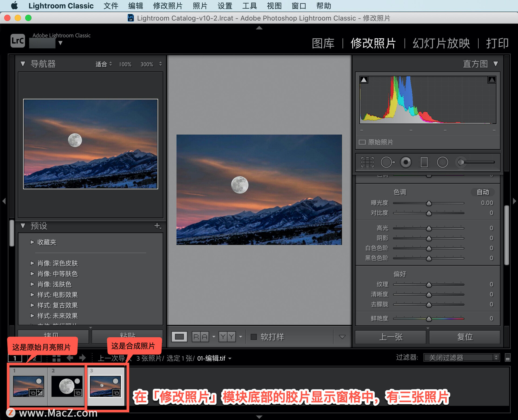The image size is (518, 420).
Task: Collapse the bottom filmstrip panel arrow
Action: [259, 417]
